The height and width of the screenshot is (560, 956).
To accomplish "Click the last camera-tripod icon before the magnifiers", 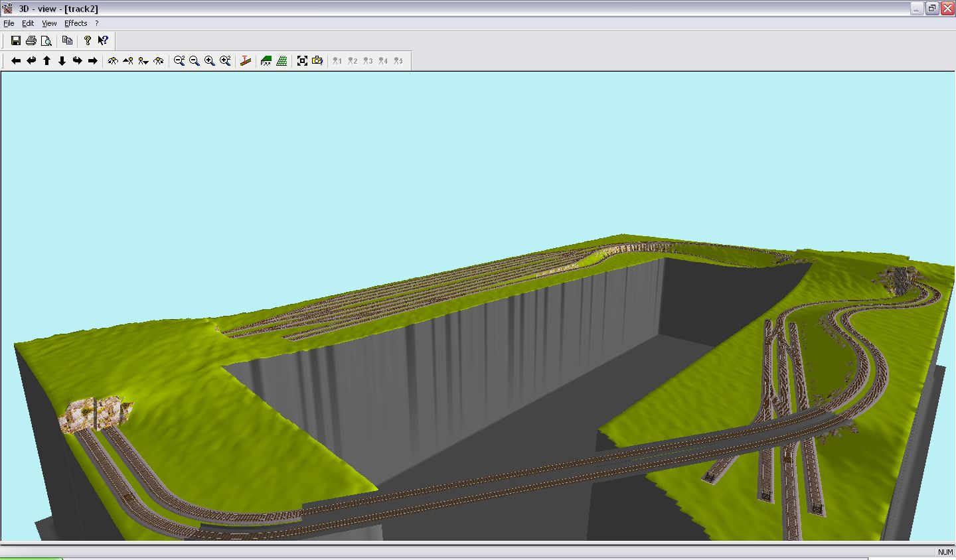I will (x=159, y=61).
